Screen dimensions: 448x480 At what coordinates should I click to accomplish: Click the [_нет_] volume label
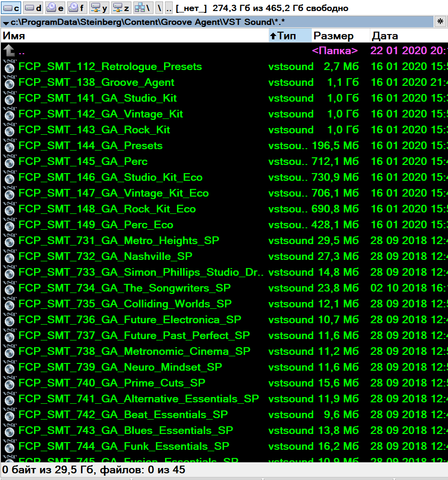pyautogui.click(x=191, y=8)
